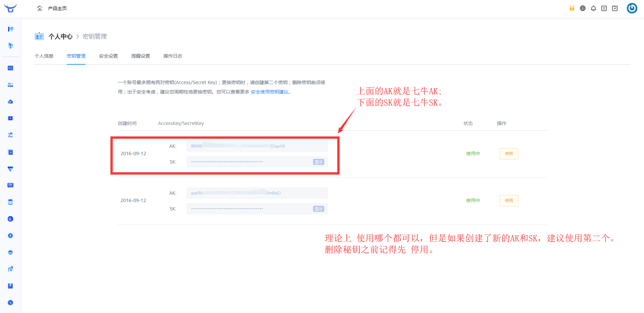Screen dimensions: 644x313
Task: Click the AK field starting with 88iN9
Action: click(x=257, y=146)
